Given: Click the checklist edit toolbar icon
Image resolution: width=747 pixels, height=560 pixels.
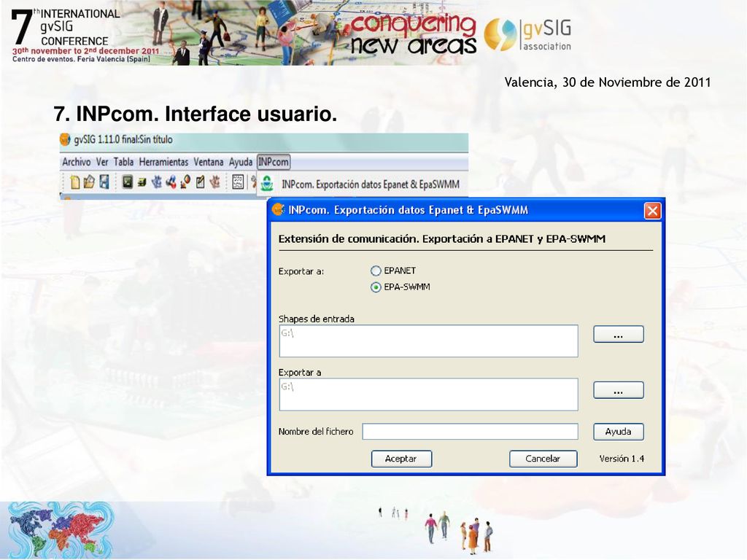Looking at the screenshot, I should click(200, 182).
